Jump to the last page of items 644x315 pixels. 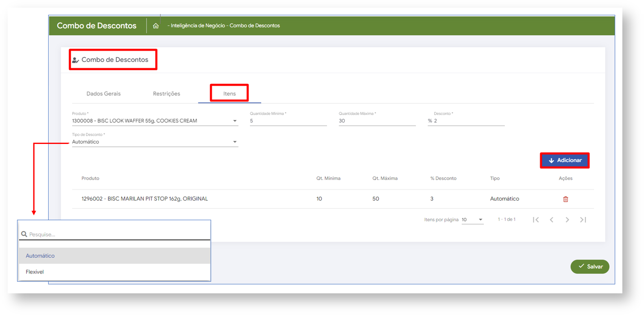[583, 220]
